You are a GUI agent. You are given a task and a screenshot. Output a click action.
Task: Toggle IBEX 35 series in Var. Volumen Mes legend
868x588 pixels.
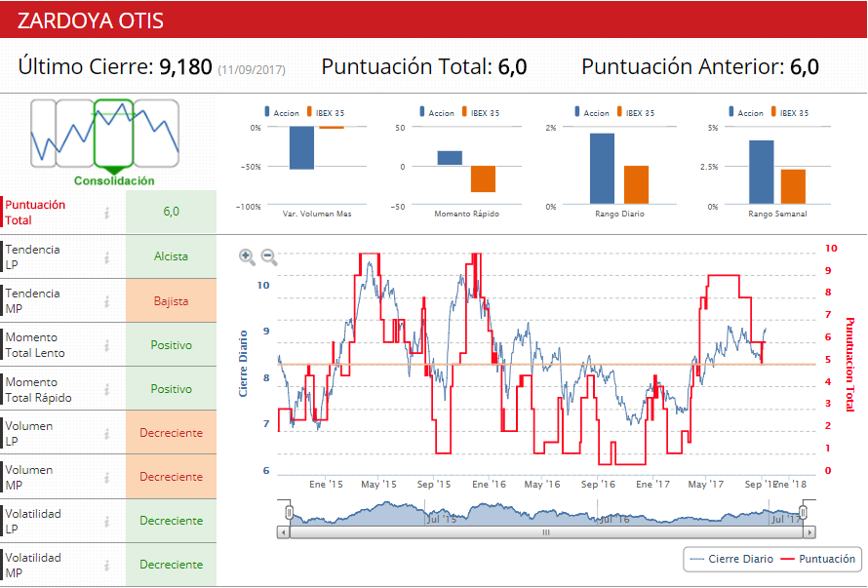tap(326, 112)
